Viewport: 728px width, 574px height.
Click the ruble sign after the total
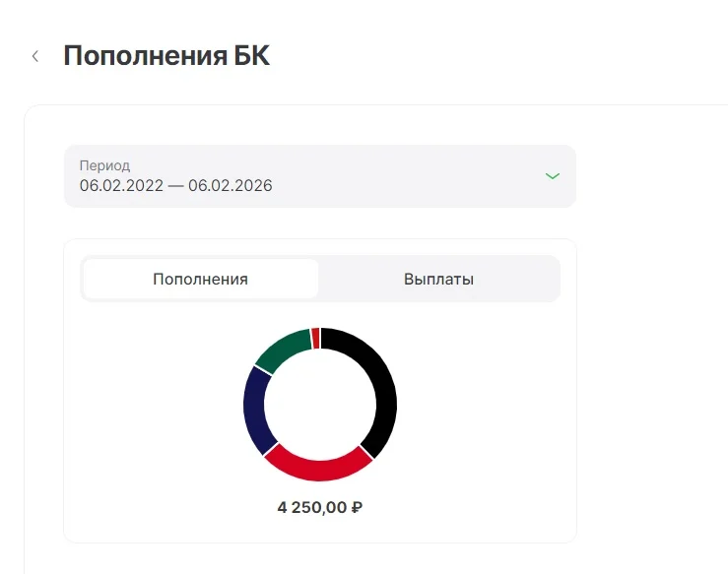(x=357, y=507)
